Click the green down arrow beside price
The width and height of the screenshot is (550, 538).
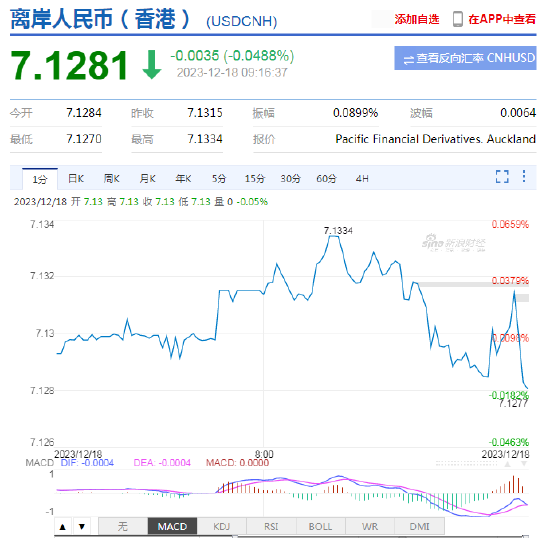point(152,65)
